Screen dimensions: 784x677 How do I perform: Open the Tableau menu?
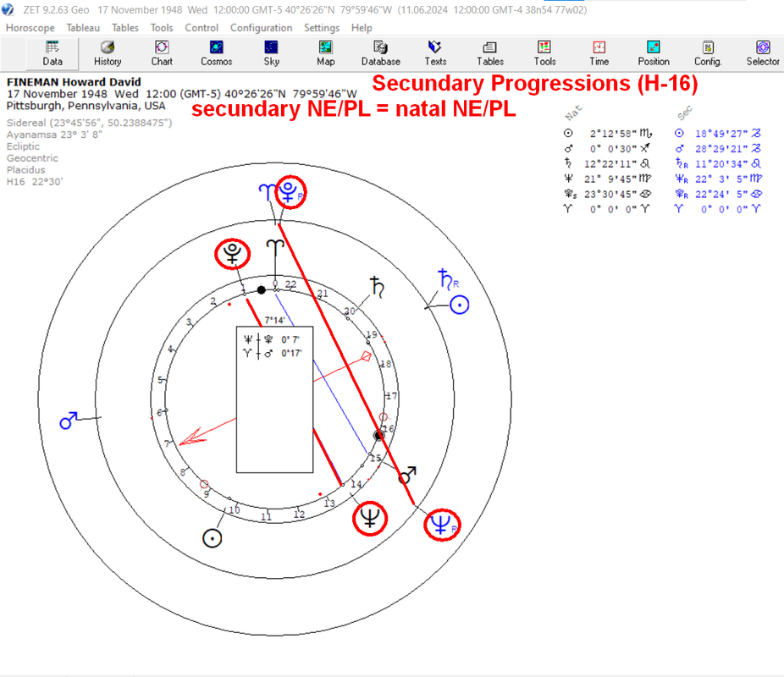point(83,28)
